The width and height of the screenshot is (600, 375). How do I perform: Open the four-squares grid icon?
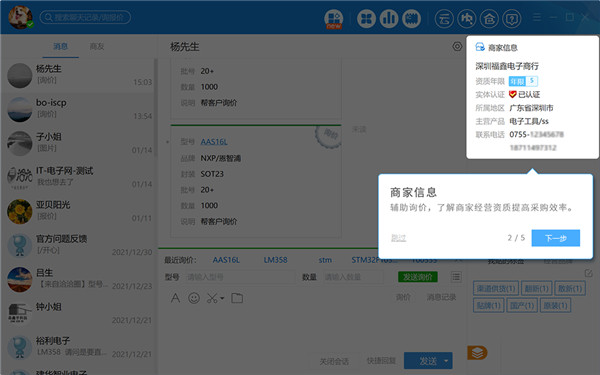click(366, 18)
